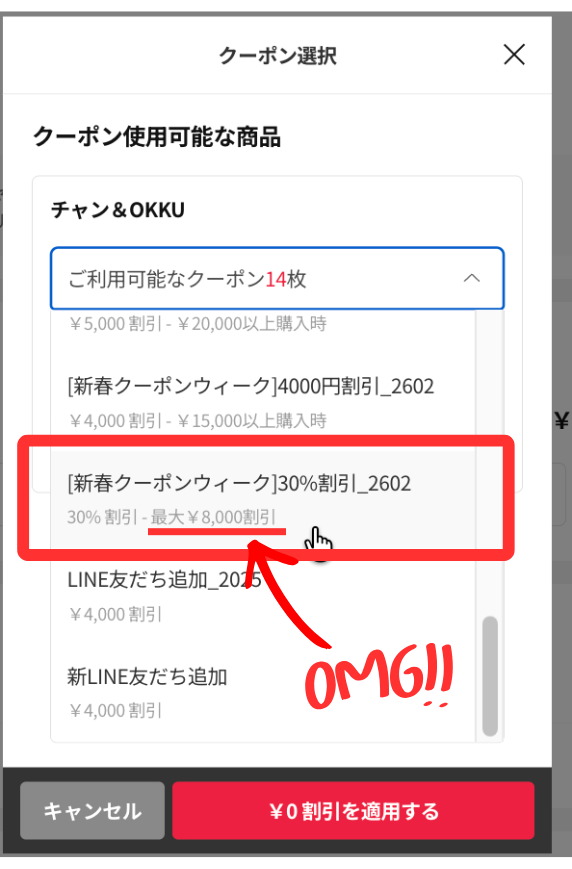Click the coupon list scrollbar thumb
572x869 pixels.
click(490, 676)
